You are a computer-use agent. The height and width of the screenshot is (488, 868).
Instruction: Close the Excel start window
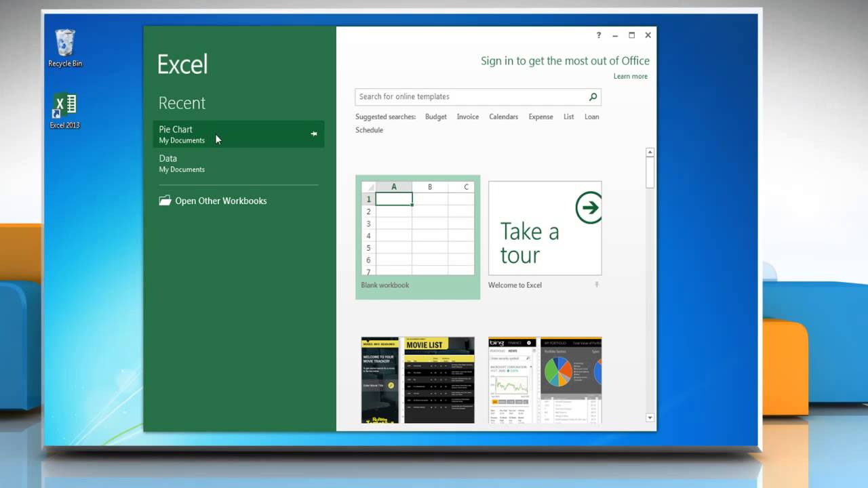point(648,35)
